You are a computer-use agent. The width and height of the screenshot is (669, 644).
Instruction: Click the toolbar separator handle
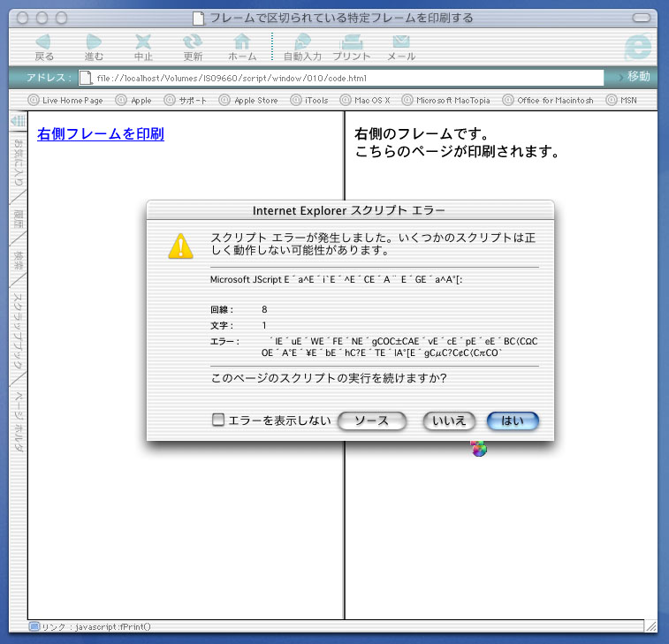[x=272, y=46]
